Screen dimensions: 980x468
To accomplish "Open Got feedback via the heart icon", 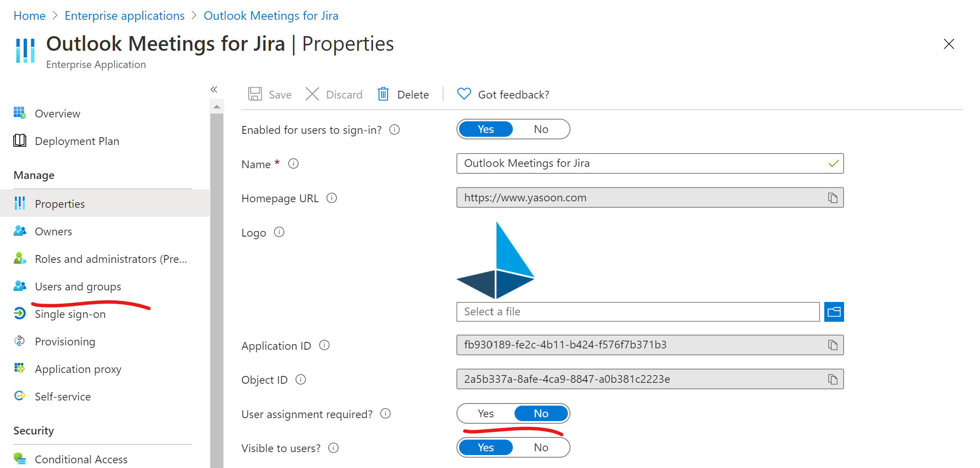I will [x=464, y=94].
